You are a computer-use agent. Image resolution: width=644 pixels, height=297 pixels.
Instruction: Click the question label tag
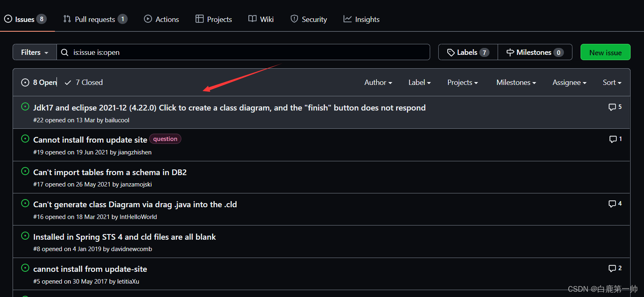165,139
